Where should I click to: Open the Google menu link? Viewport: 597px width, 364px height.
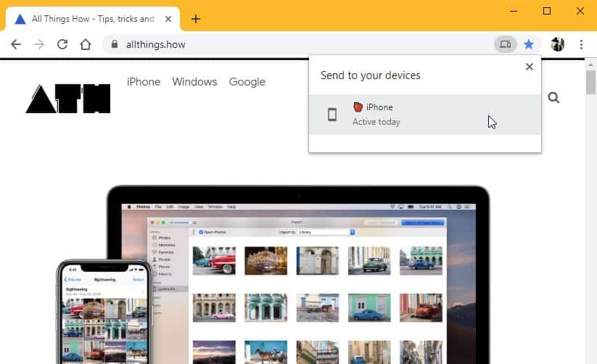pyautogui.click(x=247, y=82)
